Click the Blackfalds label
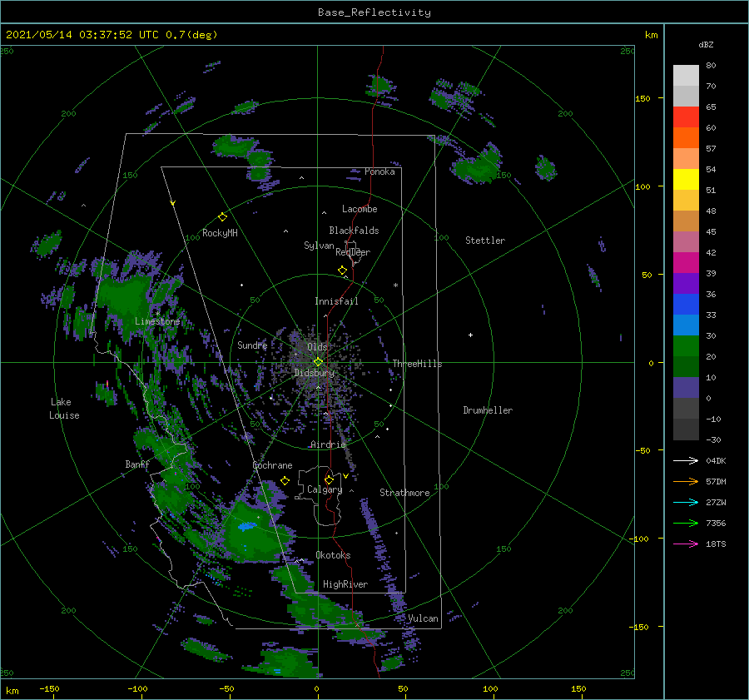The width and height of the screenshot is (749, 700). tap(354, 231)
